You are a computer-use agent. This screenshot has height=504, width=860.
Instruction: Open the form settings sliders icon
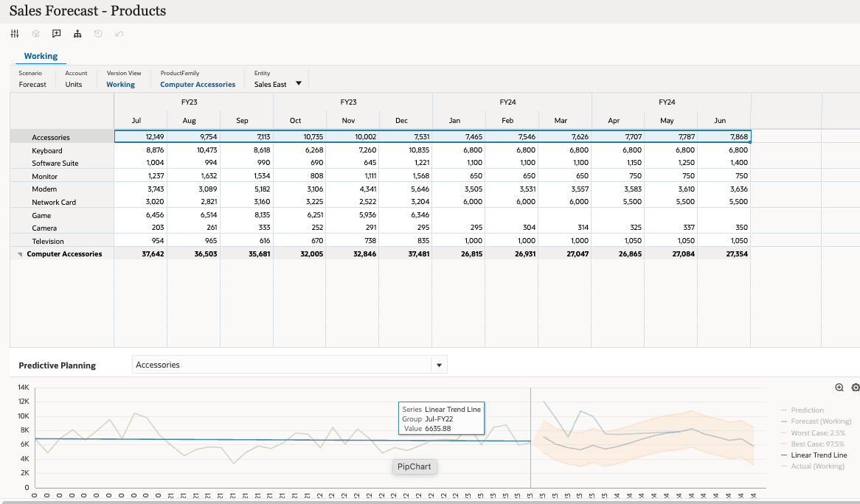point(14,34)
